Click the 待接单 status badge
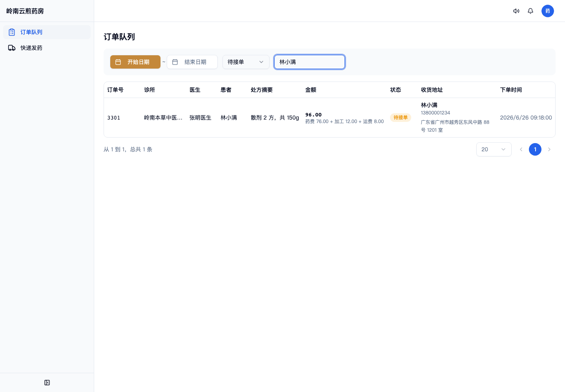This screenshot has height=392, width=565. click(401, 118)
